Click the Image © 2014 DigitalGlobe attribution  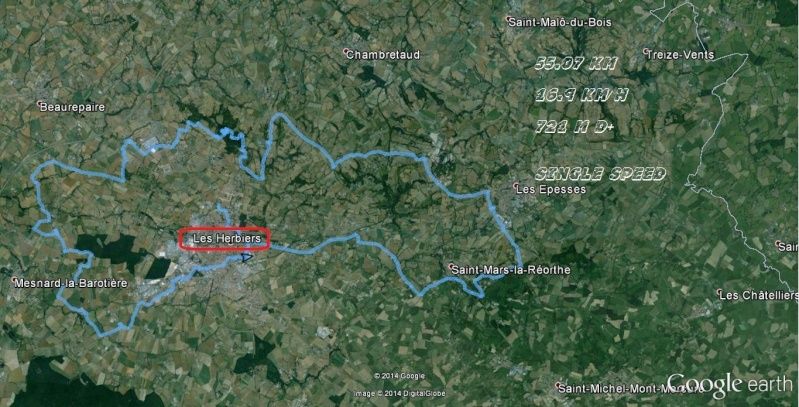(400, 394)
